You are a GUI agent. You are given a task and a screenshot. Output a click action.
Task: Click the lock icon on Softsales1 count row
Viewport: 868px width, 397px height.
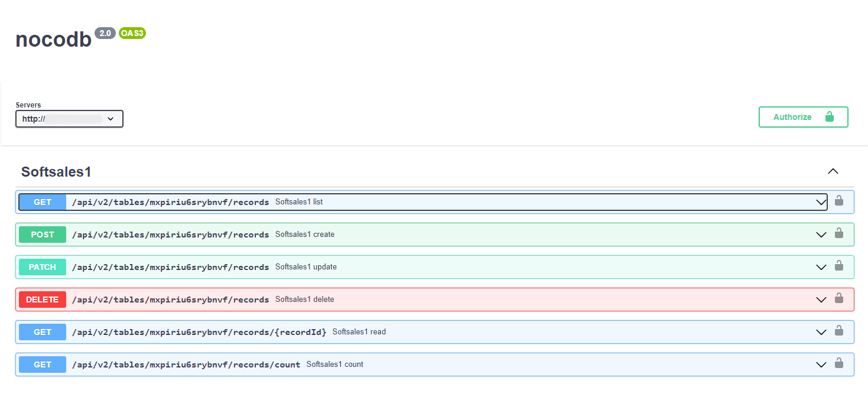[x=838, y=364]
